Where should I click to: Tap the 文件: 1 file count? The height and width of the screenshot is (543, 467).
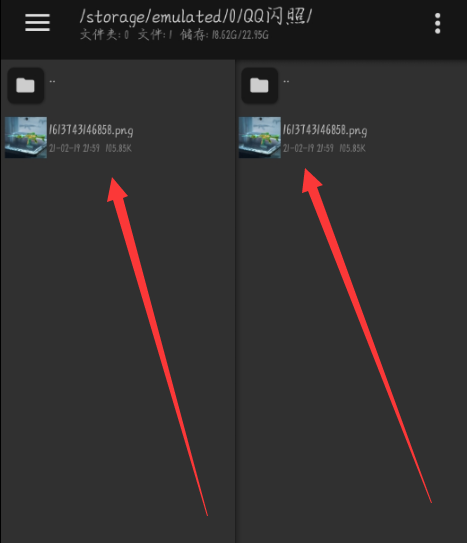coord(155,35)
